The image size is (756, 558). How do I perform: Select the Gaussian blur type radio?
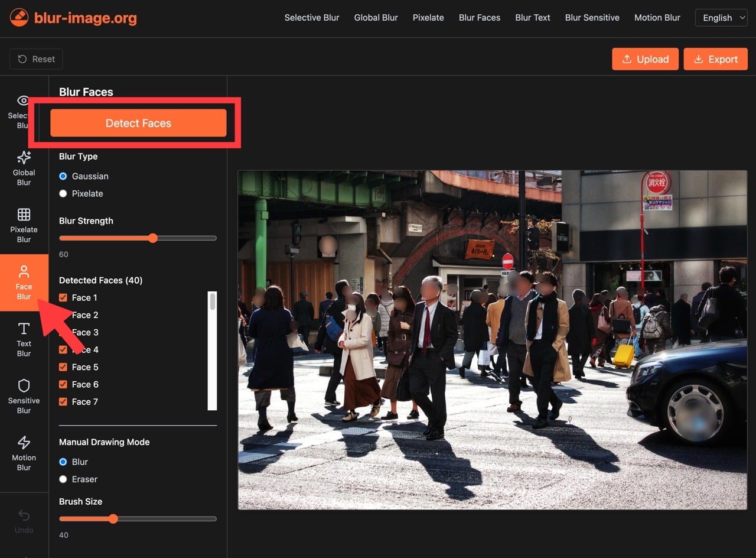tap(63, 176)
